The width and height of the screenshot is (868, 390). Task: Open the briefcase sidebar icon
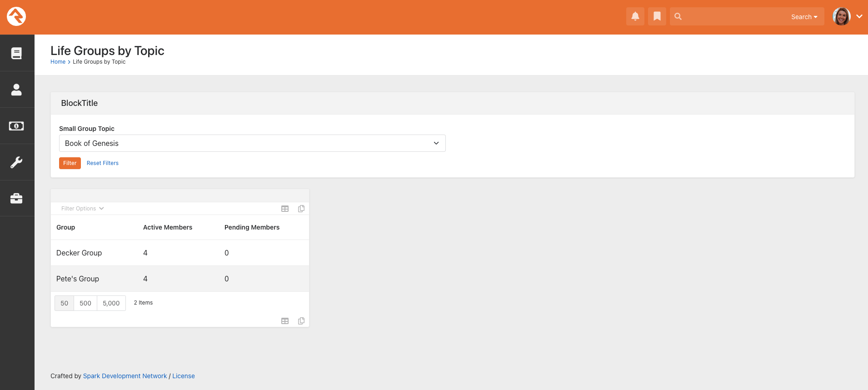(16, 199)
